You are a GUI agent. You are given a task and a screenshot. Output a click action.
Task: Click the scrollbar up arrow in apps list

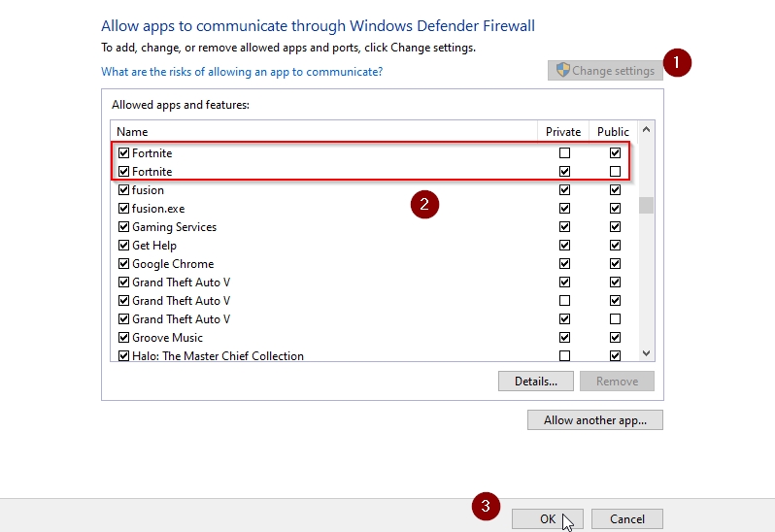(646, 129)
